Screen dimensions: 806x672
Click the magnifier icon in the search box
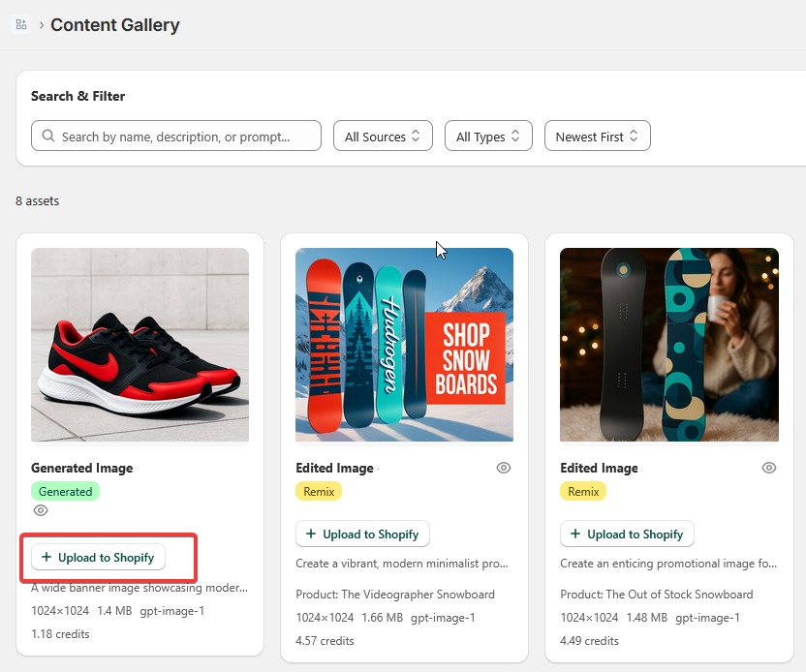[x=47, y=137]
